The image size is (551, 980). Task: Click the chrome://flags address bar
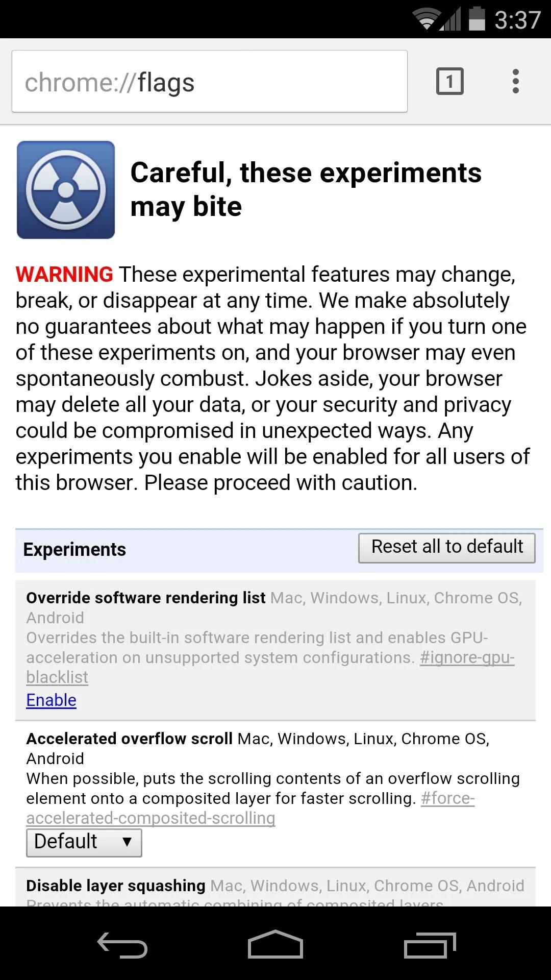[209, 81]
